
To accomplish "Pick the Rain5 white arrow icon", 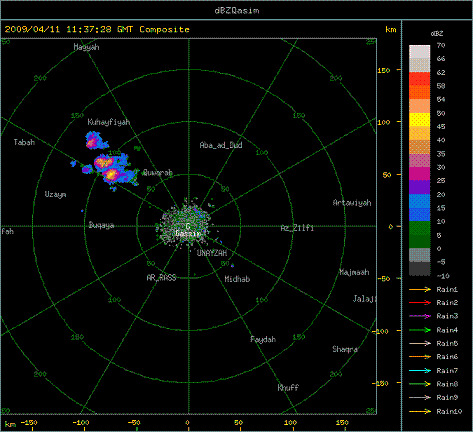I will point(420,343).
